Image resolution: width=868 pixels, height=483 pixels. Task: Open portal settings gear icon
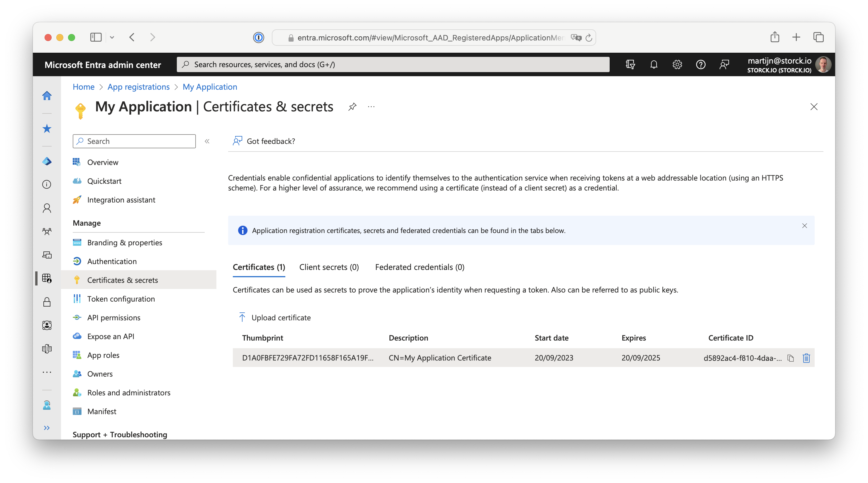click(x=677, y=64)
